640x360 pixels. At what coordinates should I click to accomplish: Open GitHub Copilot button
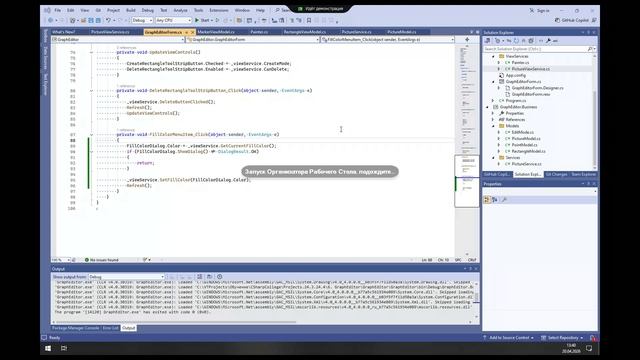click(571, 20)
